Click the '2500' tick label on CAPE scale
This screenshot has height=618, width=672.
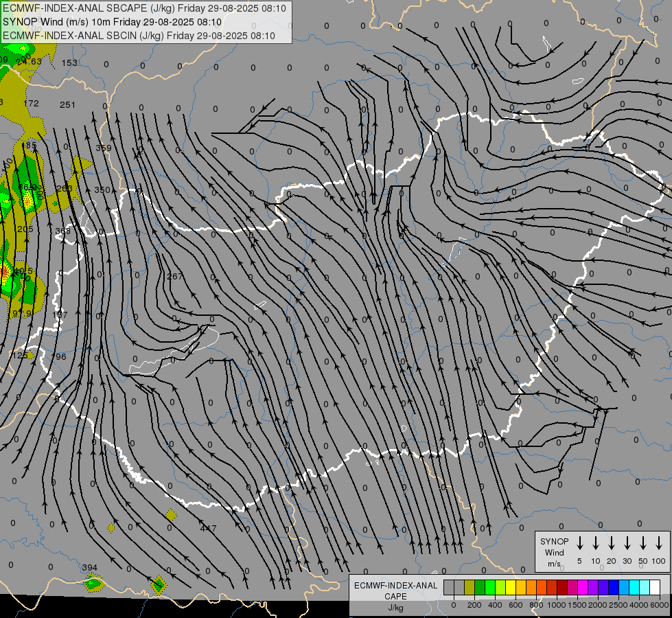coord(618,605)
